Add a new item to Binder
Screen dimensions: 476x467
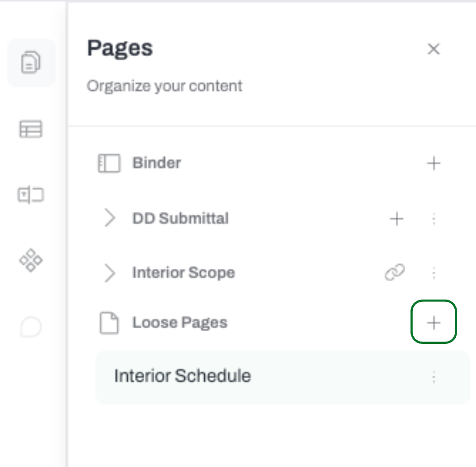(x=434, y=163)
